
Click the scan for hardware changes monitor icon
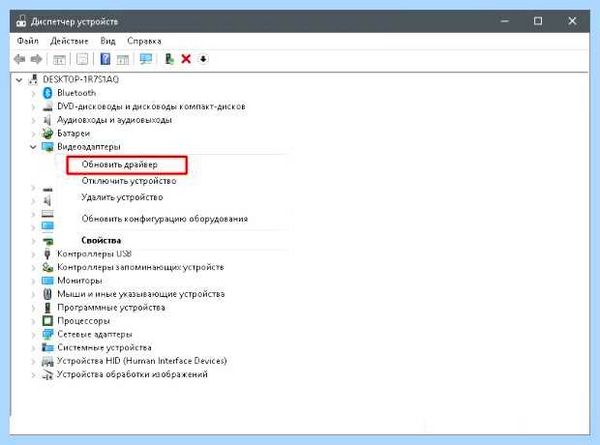tap(146, 59)
